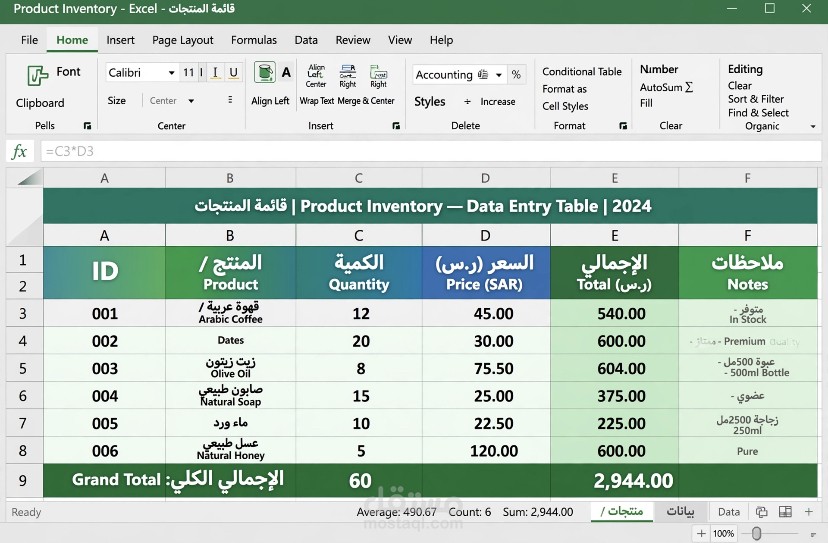This screenshot has height=543, width=828.
Task: Select column header C at top
Action: coord(359,178)
